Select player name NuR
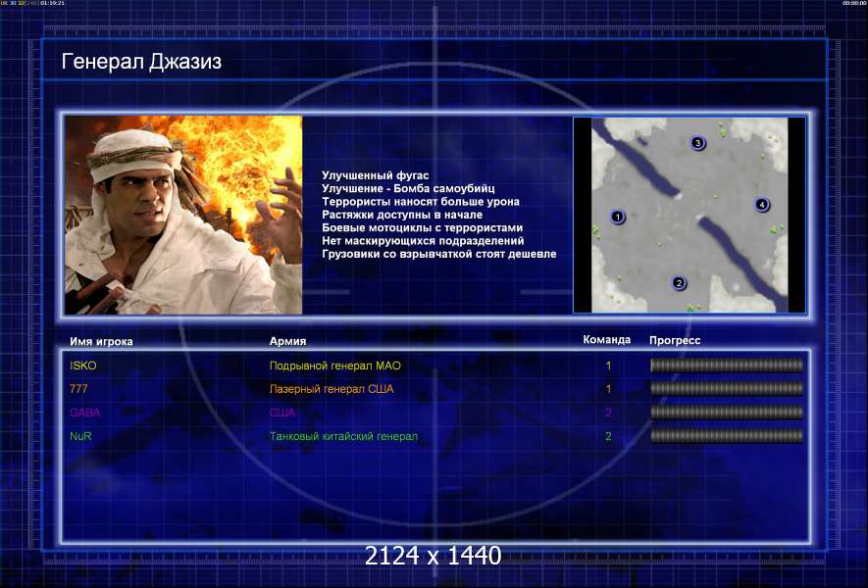Image resolution: width=868 pixels, height=588 pixels. [x=80, y=436]
